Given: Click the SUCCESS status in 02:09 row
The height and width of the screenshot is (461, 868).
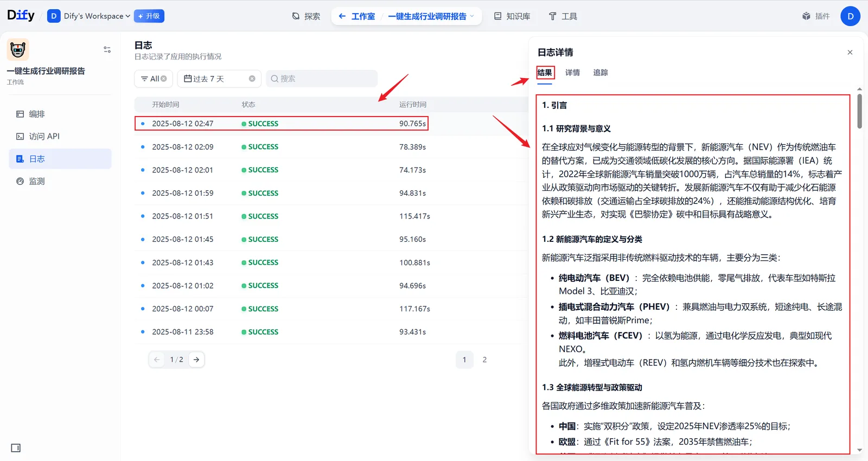Looking at the screenshot, I should [260, 147].
